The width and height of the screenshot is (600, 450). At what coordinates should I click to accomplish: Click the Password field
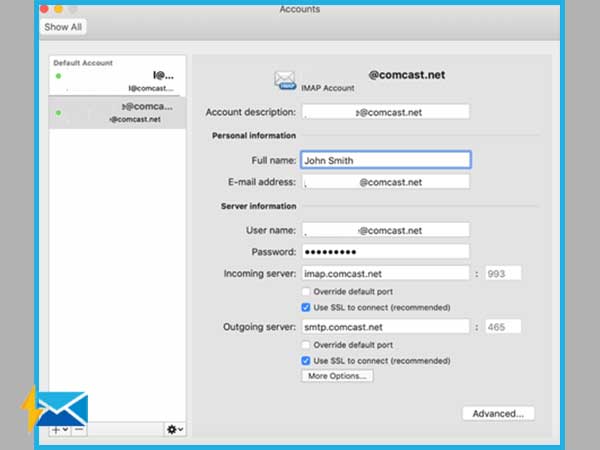tap(385, 251)
